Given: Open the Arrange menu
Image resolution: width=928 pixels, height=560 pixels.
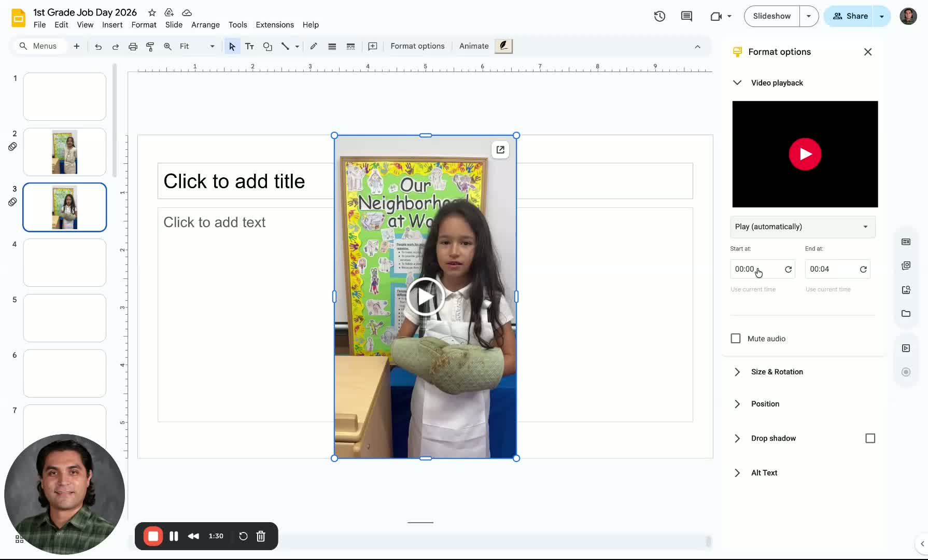Looking at the screenshot, I should point(205,25).
